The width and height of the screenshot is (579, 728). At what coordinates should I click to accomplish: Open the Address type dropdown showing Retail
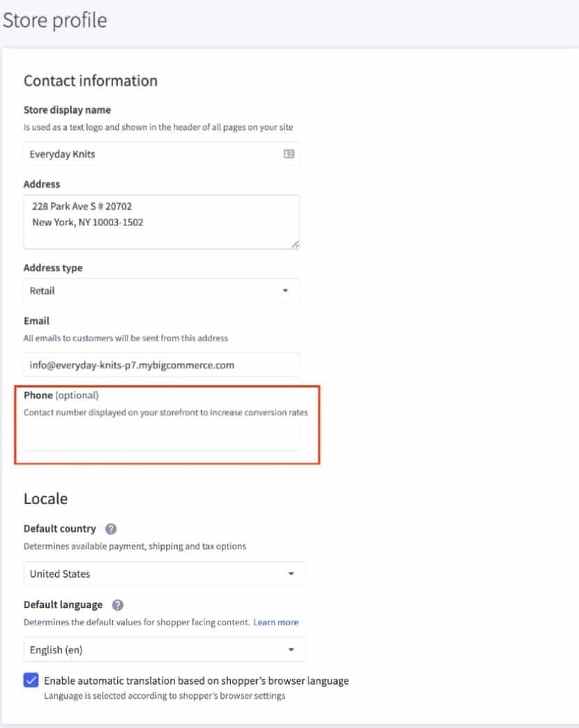pyautogui.click(x=160, y=290)
